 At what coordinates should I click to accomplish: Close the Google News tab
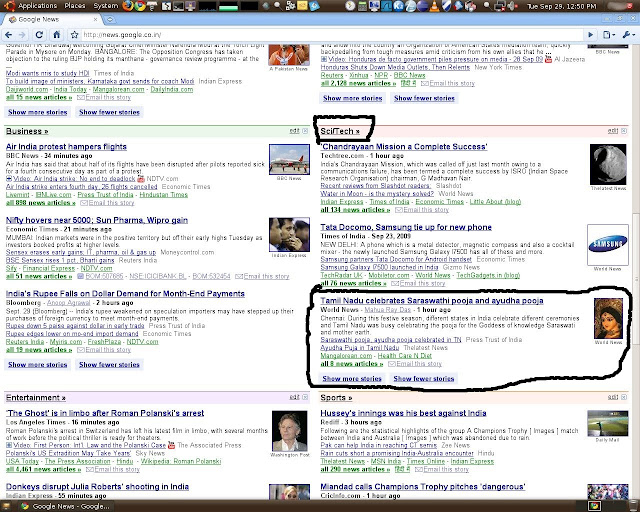(96, 19)
